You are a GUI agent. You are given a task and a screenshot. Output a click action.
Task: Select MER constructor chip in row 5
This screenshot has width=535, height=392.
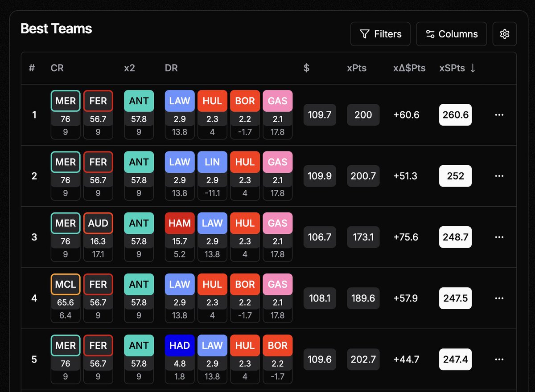point(66,345)
